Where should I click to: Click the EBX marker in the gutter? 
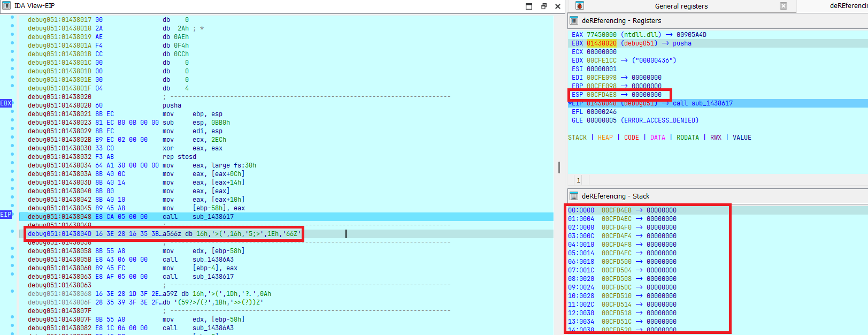6,103
